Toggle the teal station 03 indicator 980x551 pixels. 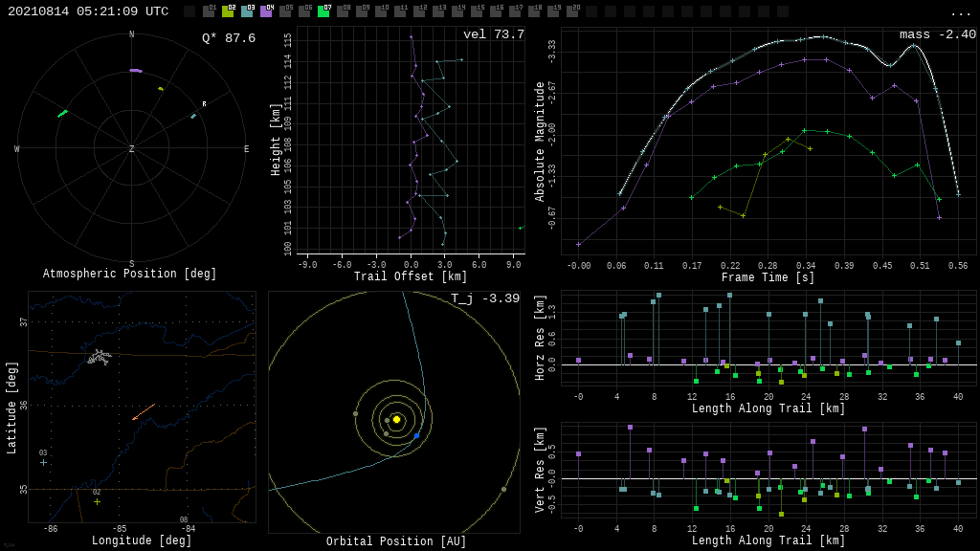[x=247, y=11]
